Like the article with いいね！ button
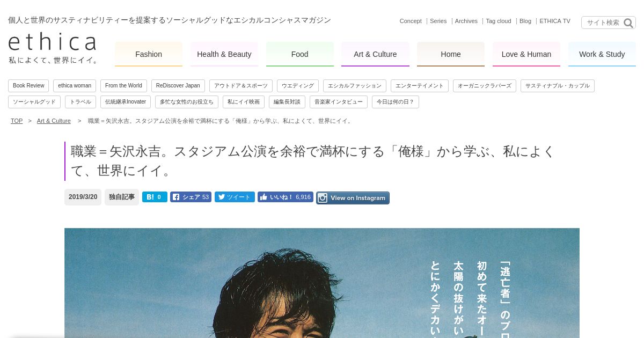 tap(286, 197)
